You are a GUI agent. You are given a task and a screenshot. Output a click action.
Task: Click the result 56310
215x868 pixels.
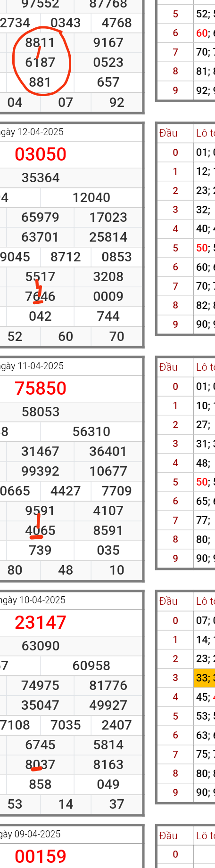(x=91, y=432)
